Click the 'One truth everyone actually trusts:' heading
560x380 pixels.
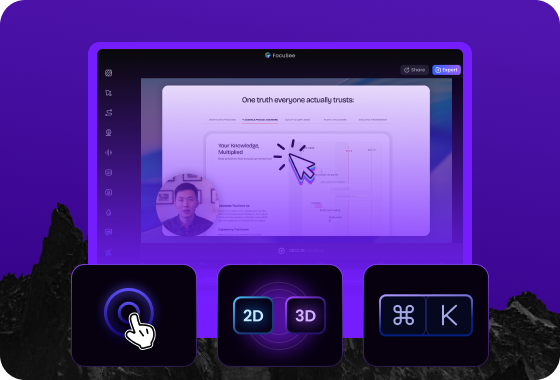[298, 100]
